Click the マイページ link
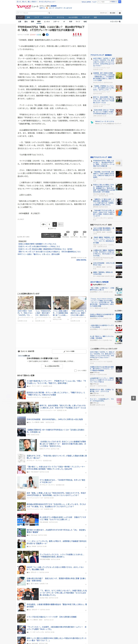Image resolution: width=138 pixels, height=644 pixels. tap(103, 13)
